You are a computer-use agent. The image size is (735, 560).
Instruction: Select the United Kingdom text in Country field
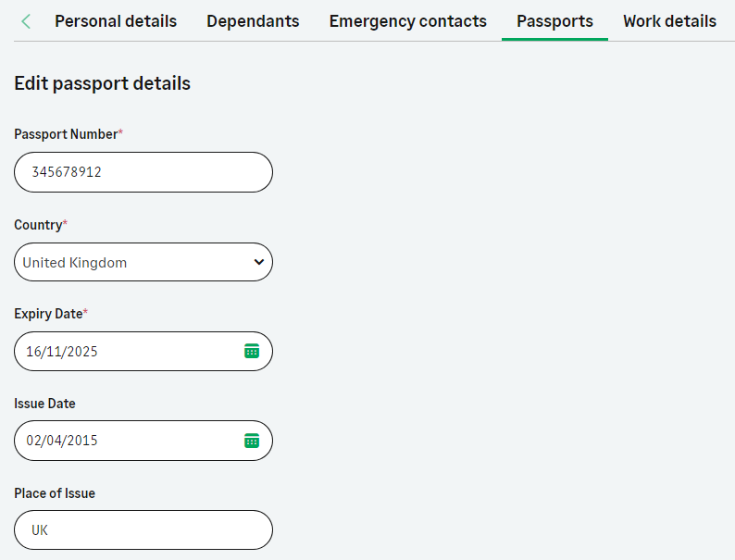pos(75,263)
